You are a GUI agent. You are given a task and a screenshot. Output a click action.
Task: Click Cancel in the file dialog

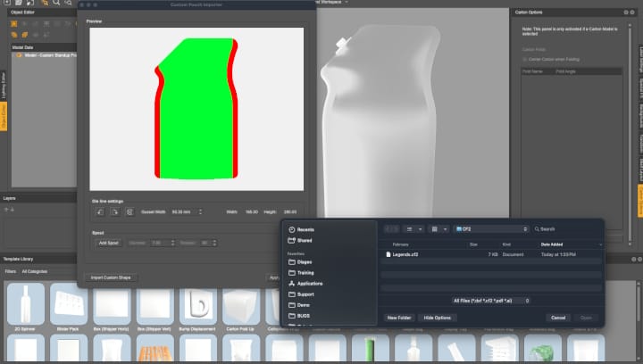(x=558, y=317)
